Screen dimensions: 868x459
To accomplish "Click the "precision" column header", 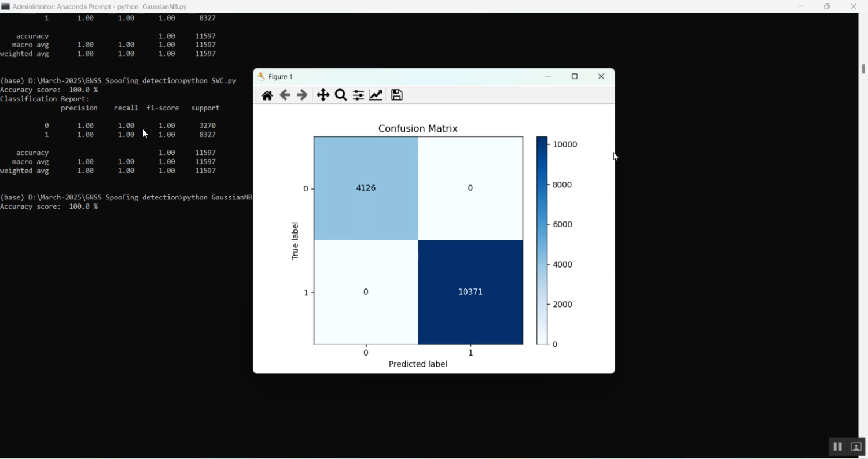I will 79,108.
